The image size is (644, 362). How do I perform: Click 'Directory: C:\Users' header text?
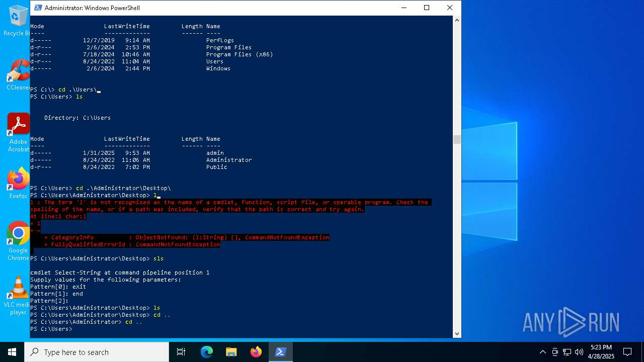point(77,118)
